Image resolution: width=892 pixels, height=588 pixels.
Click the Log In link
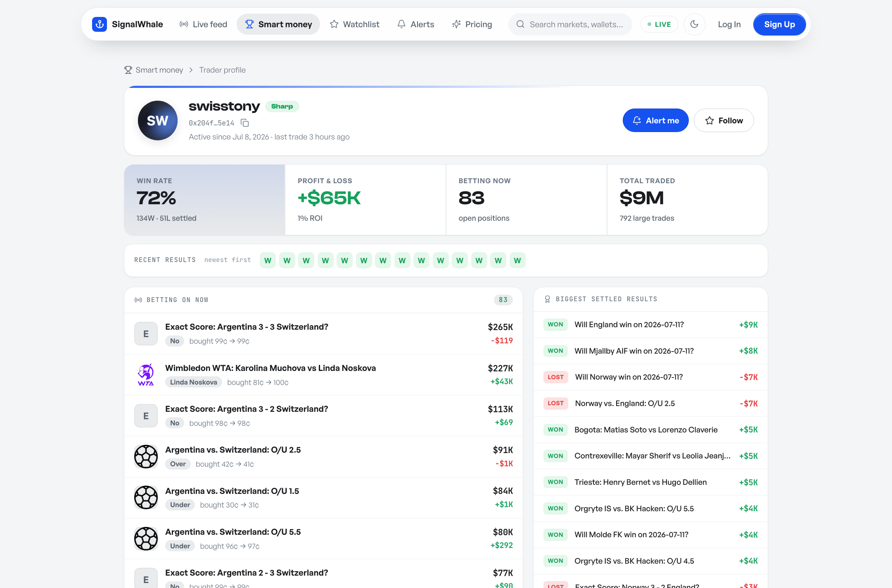tap(729, 24)
